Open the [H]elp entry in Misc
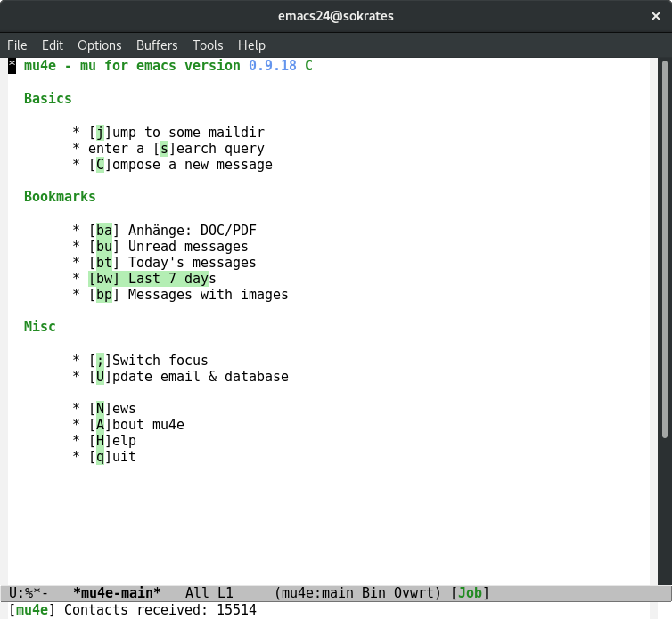This screenshot has height=619, width=672. tap(112, 441)
